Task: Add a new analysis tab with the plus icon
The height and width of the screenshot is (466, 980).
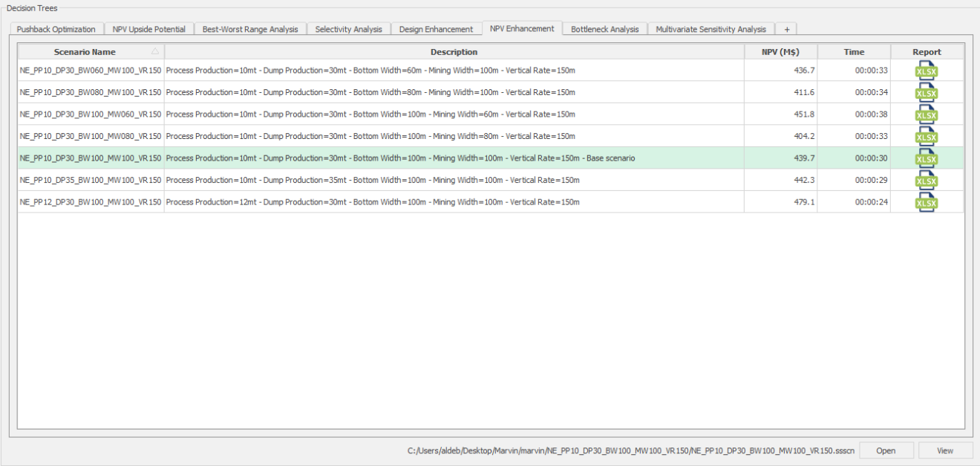Action: coord(786,28)
